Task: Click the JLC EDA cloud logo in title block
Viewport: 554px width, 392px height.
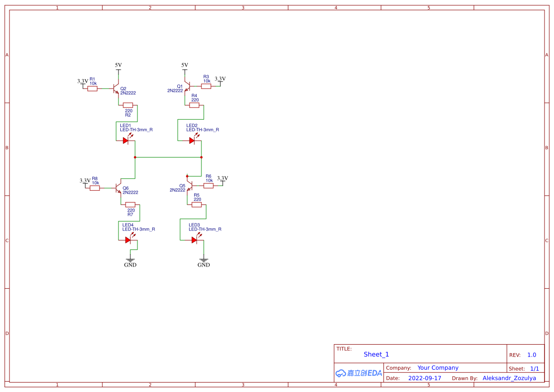Action: tap(358, 373)
